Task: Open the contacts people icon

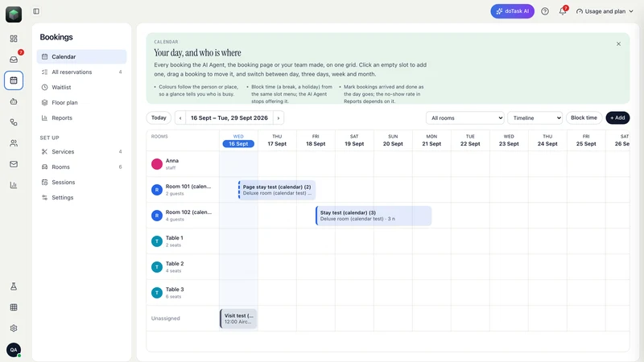Action: tap(14, 143)
